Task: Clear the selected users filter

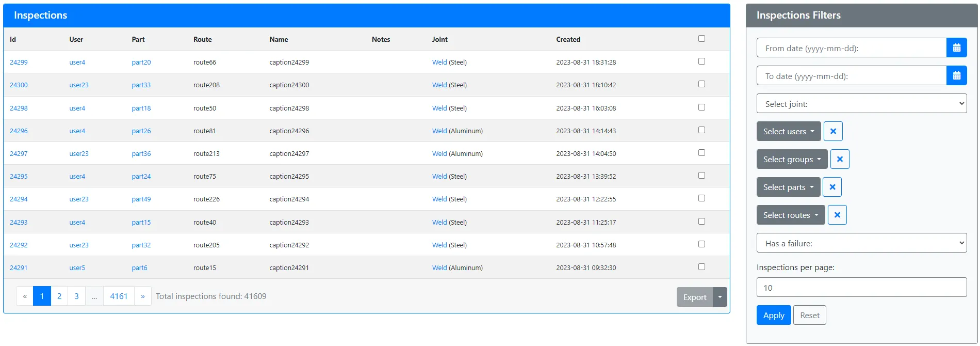Action: 833,131
